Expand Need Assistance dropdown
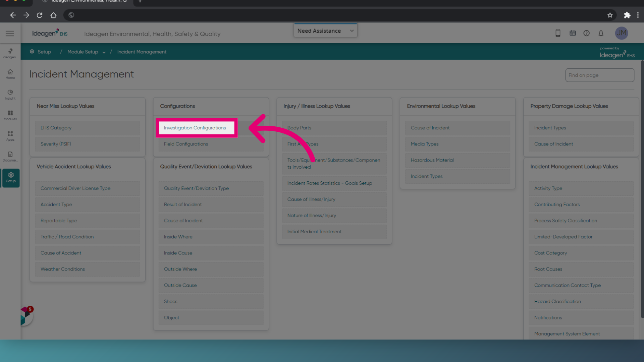 click(x=325, y=31)
